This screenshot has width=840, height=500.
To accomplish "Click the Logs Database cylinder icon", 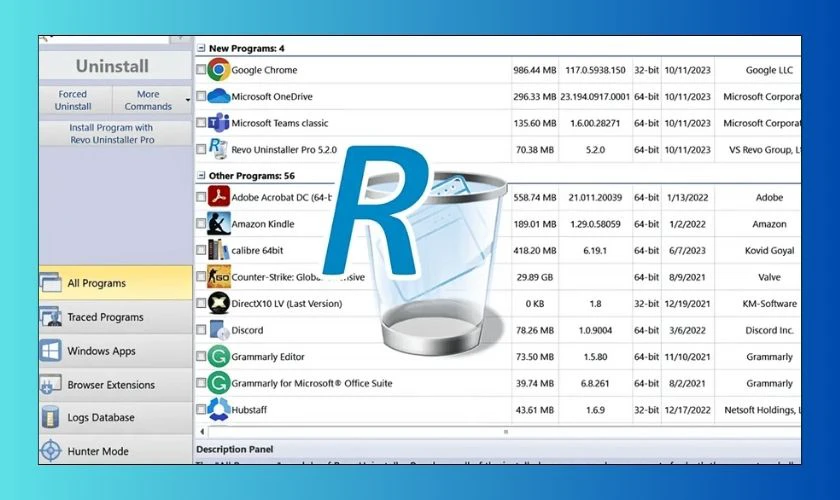I will [x=51, y=417].
